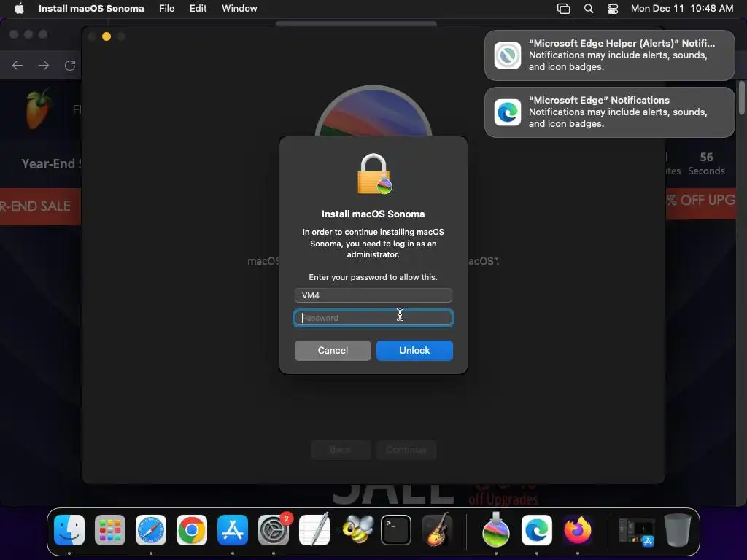Open Firefox from the Dock
The image size is (747, 560).
[578, 530]
